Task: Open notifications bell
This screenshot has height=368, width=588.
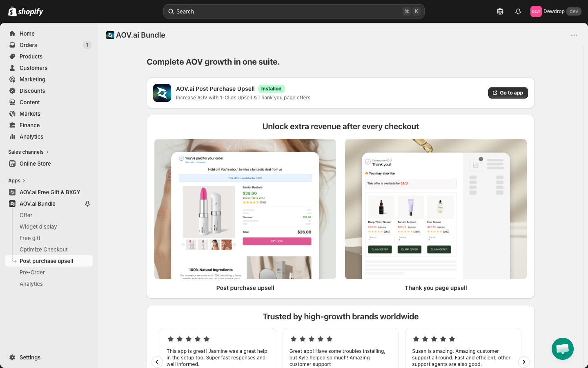Action: (518, 11)
